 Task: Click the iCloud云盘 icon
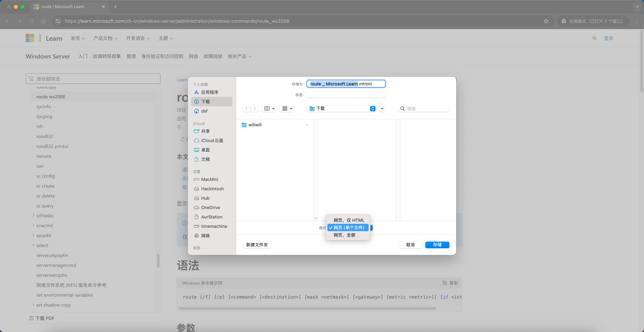click(x=196, y=140)
